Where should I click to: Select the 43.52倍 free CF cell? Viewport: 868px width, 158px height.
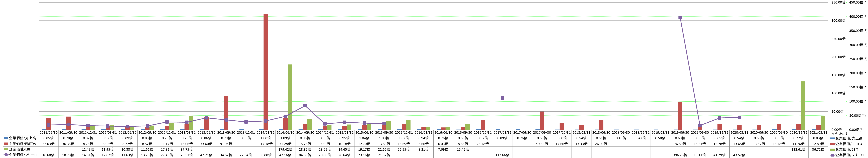tap(739, 155)
